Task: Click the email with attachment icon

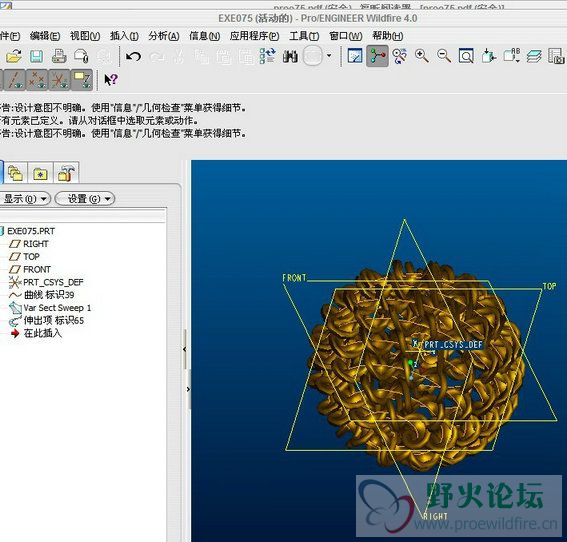Action: [81, 56]
